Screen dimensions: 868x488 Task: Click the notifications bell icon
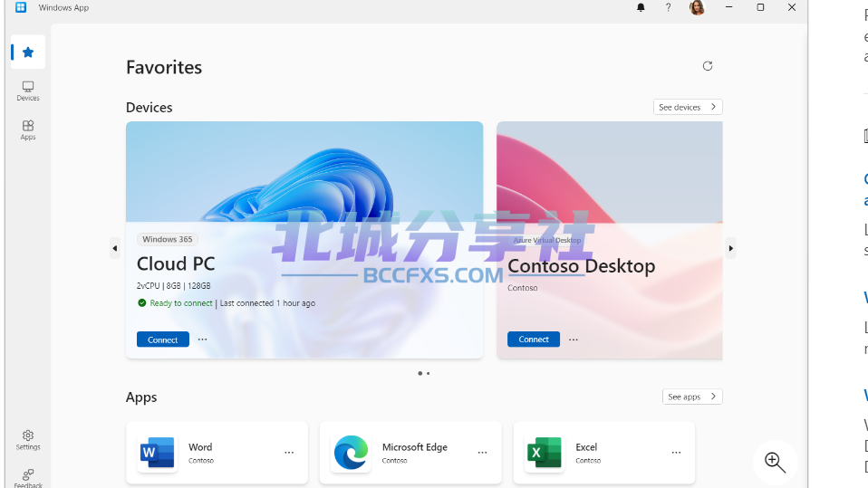tap(641, 8)
